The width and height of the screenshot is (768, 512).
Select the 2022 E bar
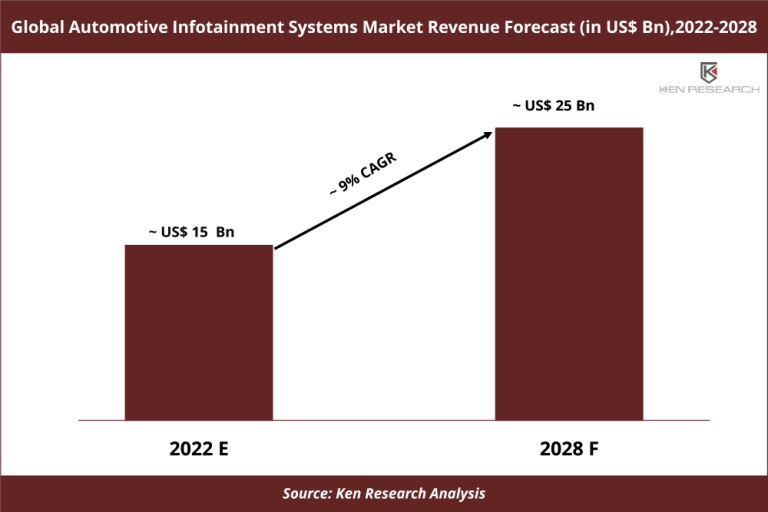tap(199, 333)
